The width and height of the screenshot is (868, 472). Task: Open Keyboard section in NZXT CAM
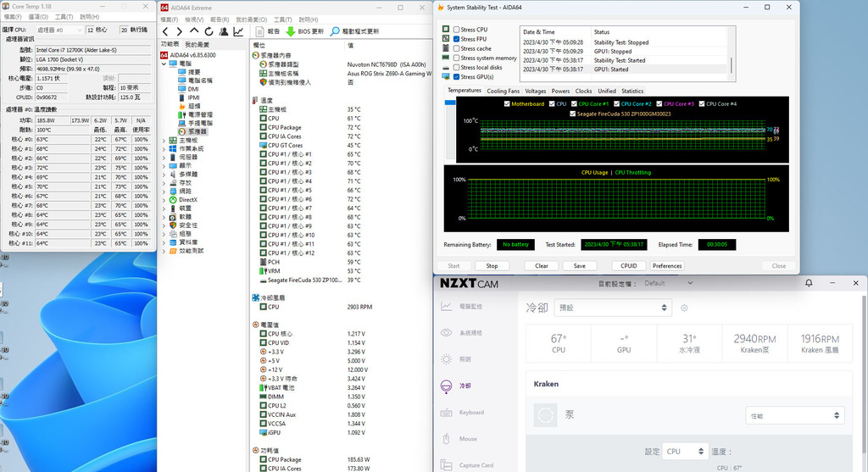click(462, 412)
